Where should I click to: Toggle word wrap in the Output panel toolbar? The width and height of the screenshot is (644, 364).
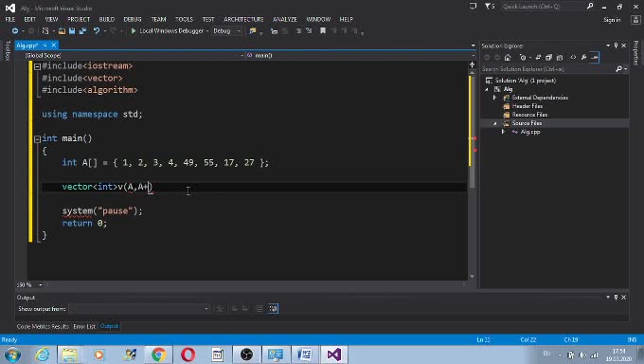(x=274, y=308)
